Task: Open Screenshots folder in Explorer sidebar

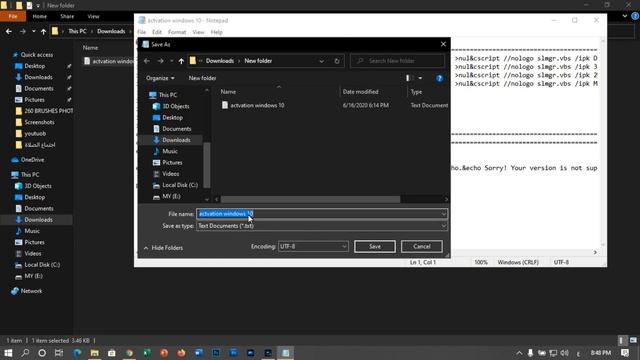Action: [39, 122]
